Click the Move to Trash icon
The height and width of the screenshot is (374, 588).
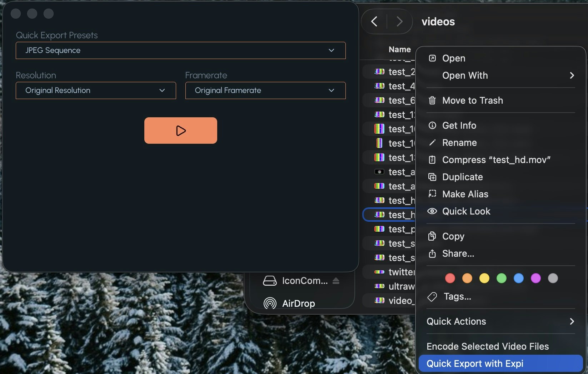click(x=432, y=100)
